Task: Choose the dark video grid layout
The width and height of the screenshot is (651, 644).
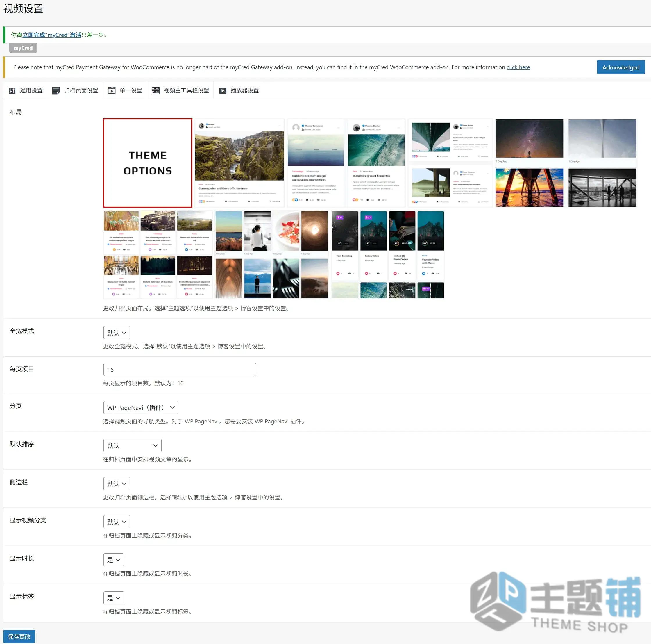Action: 388,255
